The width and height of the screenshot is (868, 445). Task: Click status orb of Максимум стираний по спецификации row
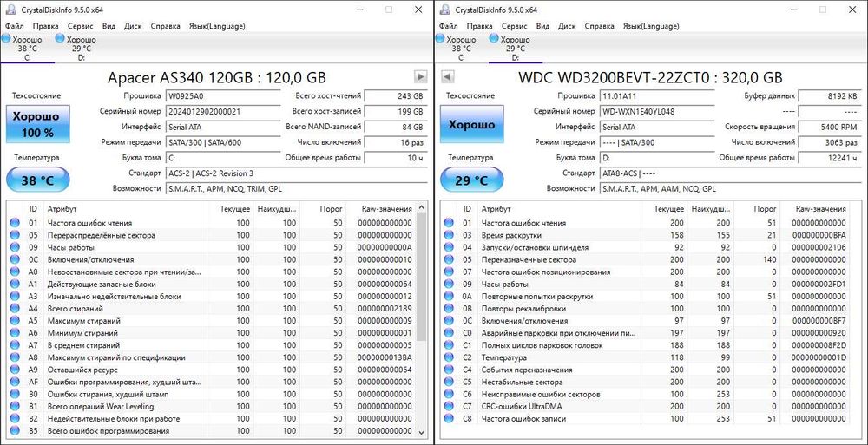coord(15,357)
